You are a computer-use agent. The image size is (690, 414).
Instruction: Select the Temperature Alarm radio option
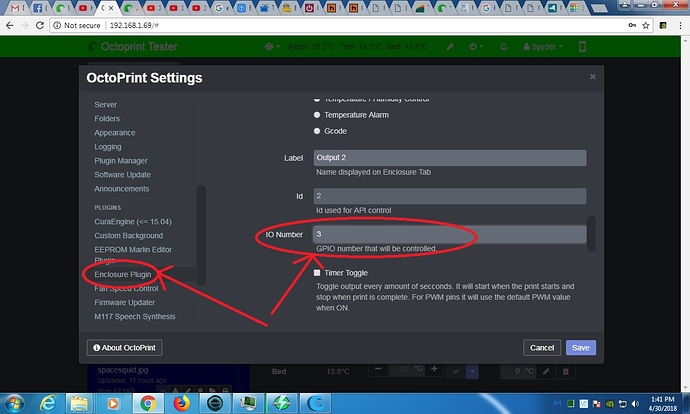(317, 115)
